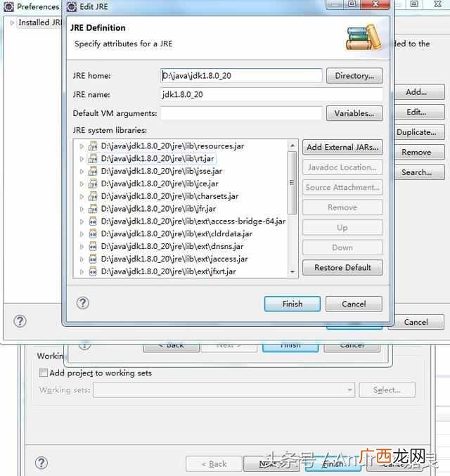The height and width of the screenshot is (476, 450).
Task: Click Add... in Preferences Installed JREs
Action: 419,92
